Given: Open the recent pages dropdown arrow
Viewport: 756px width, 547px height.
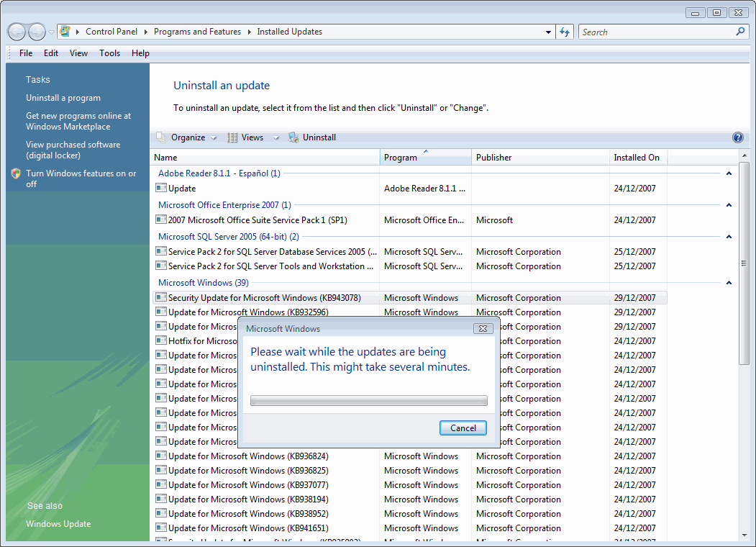Looking at the screenshot, I should pos(51,32).
